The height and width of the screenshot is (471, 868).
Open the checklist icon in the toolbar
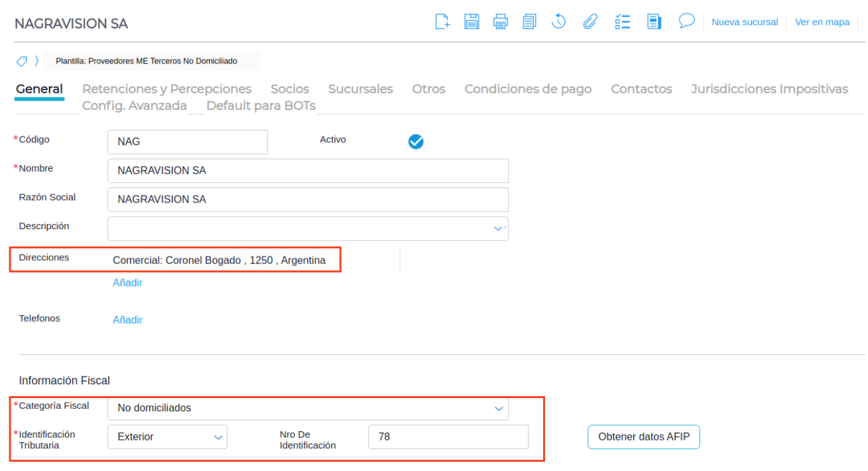(622, 22)
